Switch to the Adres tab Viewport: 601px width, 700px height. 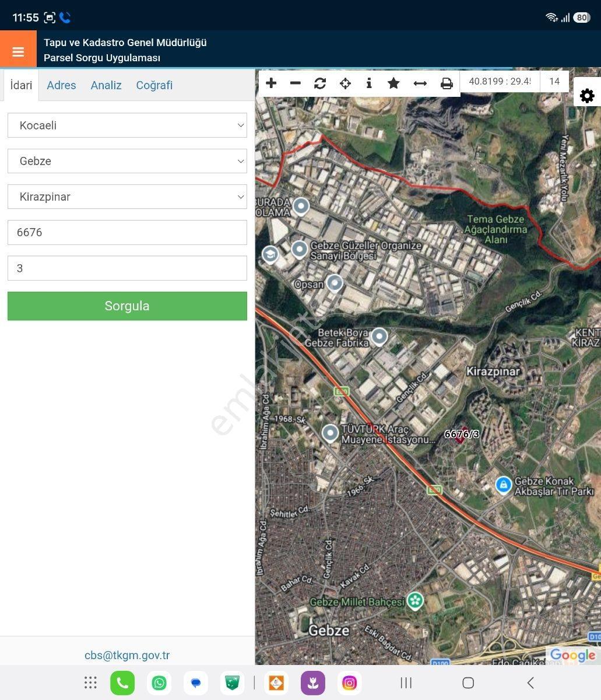point(61,85)
